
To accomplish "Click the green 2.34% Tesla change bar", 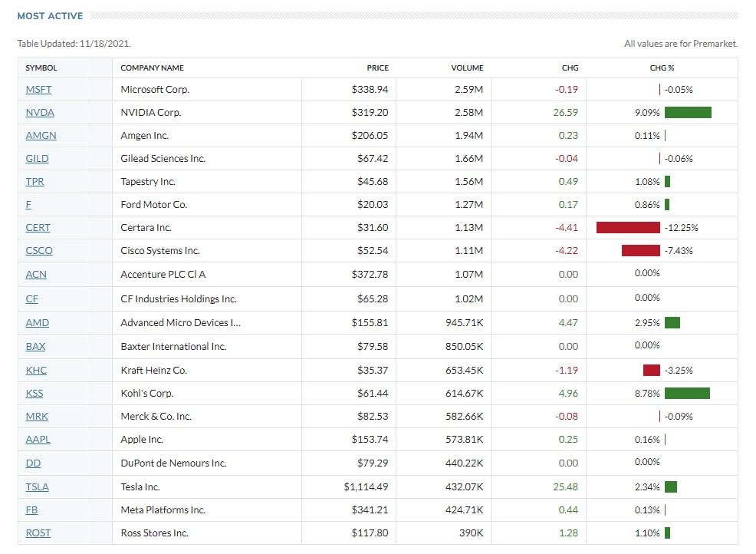I will click(671, 487).
